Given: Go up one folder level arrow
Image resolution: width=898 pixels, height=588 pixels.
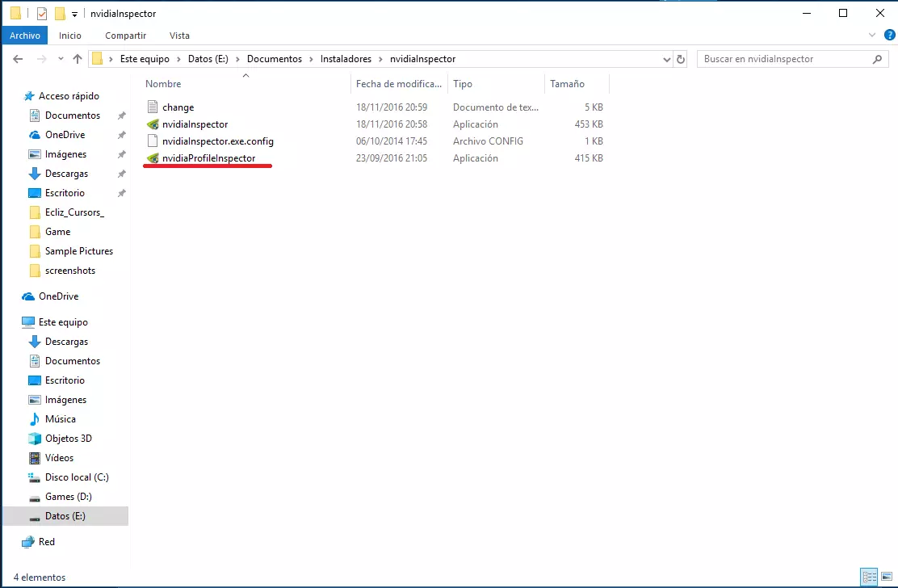Looking at the screenshot, I should [78, 59].
